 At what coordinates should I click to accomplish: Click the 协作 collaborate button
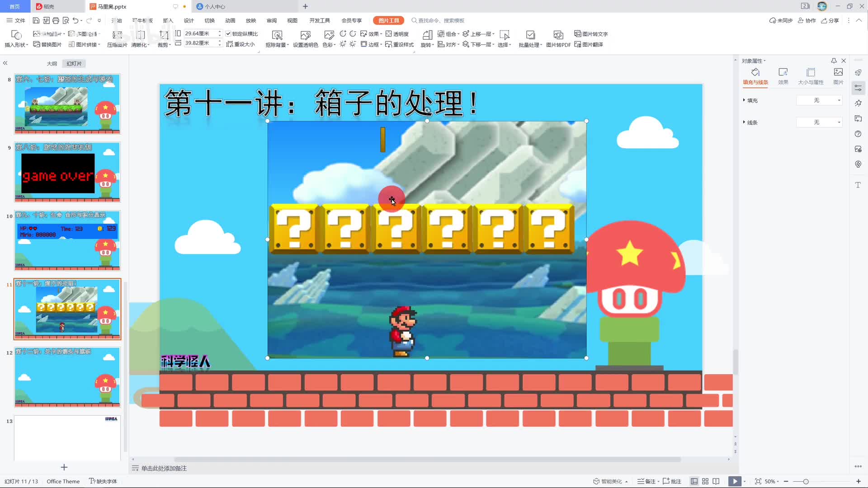pos(807,20)
